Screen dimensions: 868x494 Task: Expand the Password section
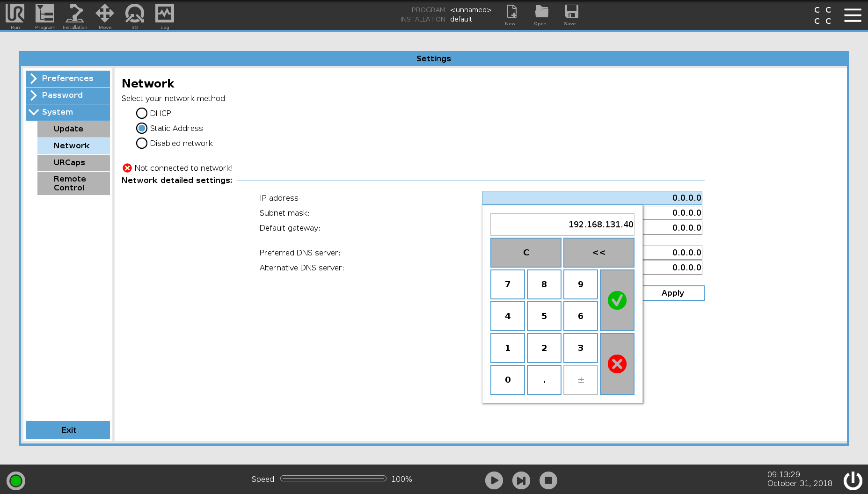point(68,95)
